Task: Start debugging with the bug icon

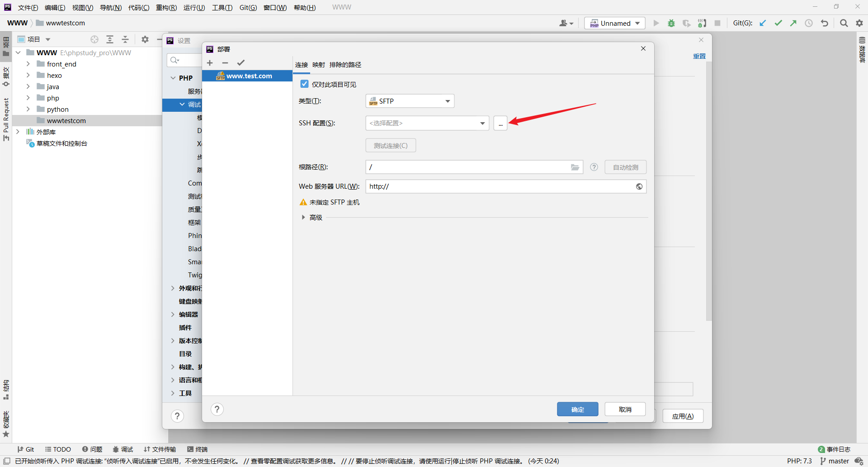Action: (x=671, y=23)
